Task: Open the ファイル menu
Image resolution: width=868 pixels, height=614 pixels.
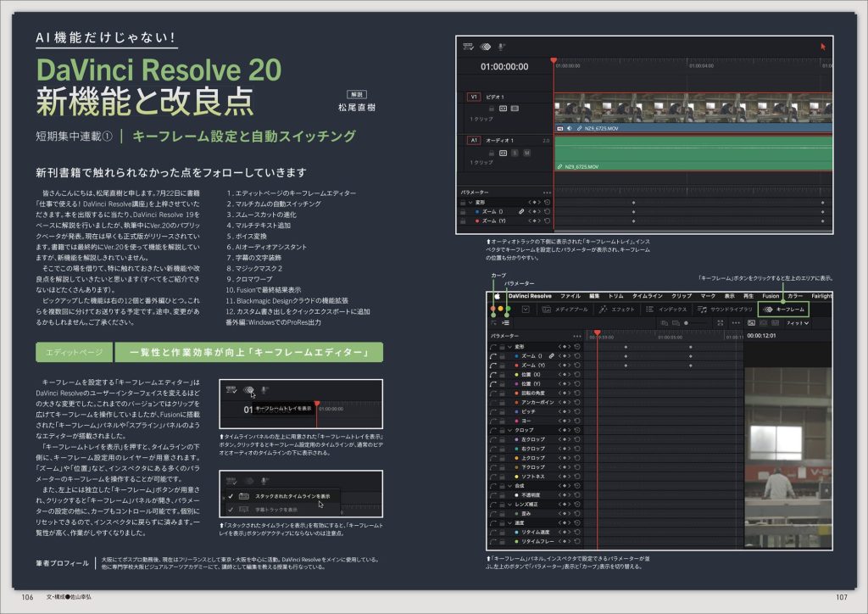Action: (570, 296)
